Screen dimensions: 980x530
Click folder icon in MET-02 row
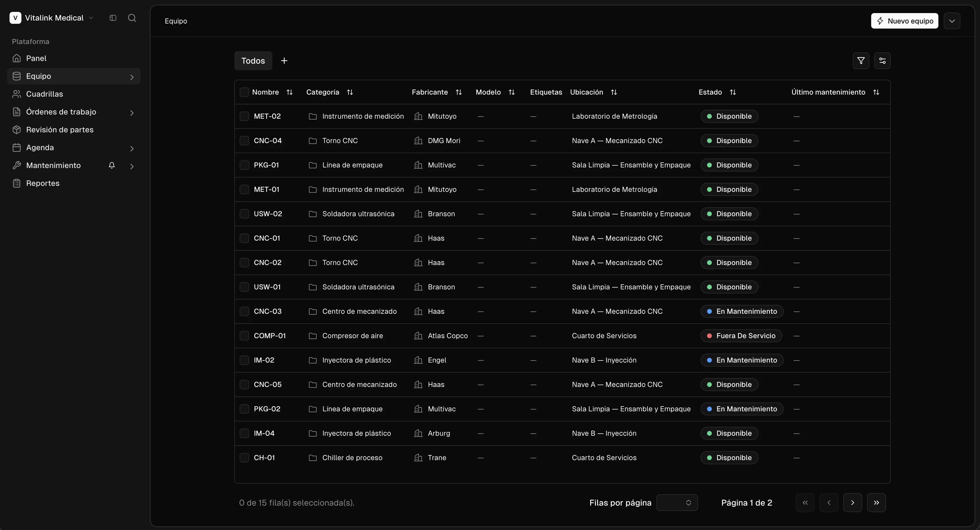(x=313, y=116)
